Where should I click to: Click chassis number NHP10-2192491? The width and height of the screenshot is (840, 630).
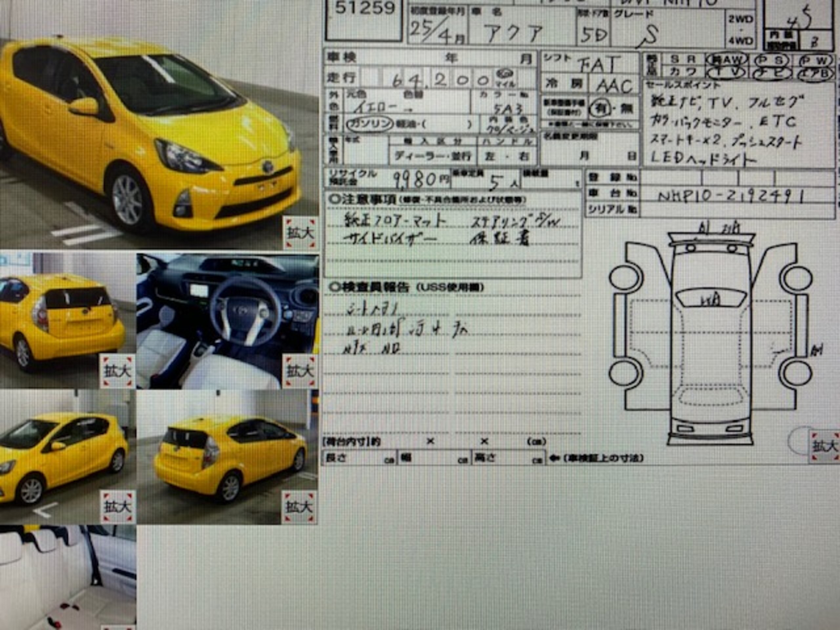click(x=731, y=196)
